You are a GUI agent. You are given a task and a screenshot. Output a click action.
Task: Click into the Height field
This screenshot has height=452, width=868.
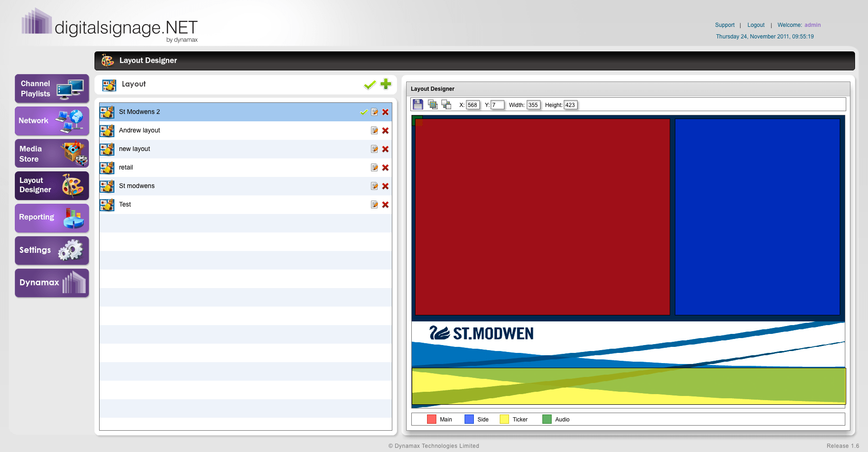[x=571, y=105]
